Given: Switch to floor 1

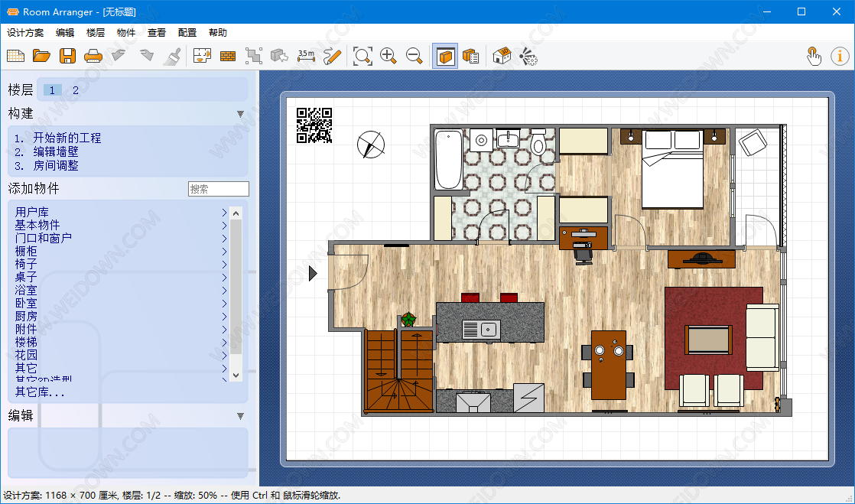Looking at the screenshot, I should 52,90.
